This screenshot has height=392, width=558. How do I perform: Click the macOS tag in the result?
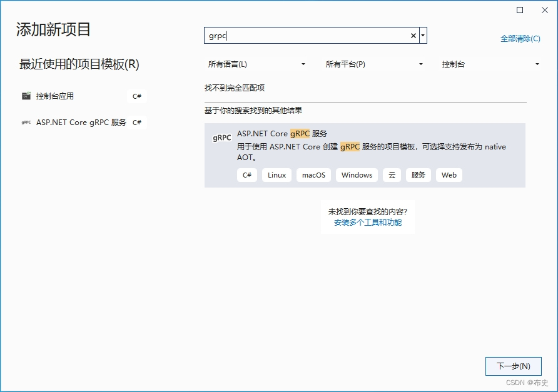point(313,175)
